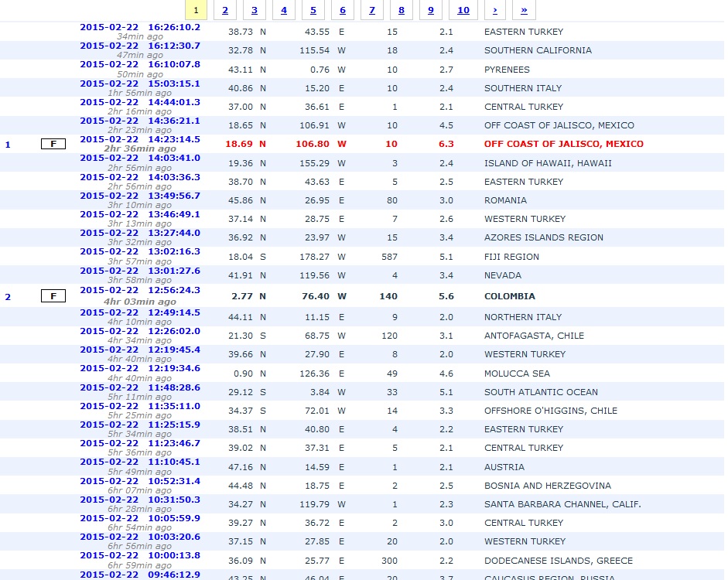This screenshot has width=728, height=580.
Task: Open the 13:02:16.3 Fiji Region event
Action: 140,251
